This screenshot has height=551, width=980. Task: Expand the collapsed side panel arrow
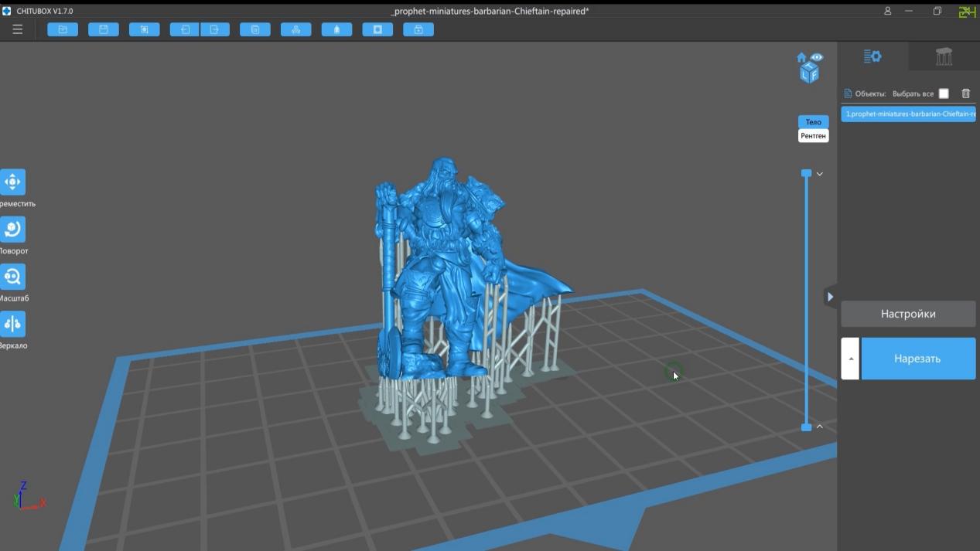[830, 296]
